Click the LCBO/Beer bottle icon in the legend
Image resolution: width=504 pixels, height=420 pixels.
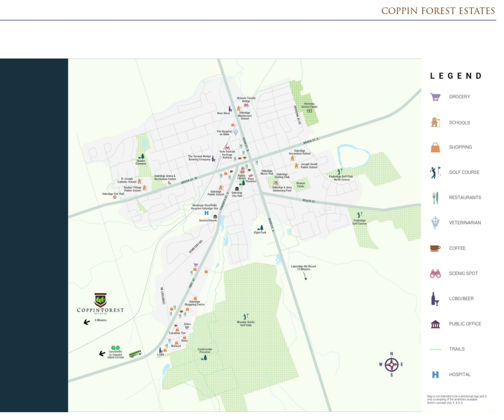(435, 299)
